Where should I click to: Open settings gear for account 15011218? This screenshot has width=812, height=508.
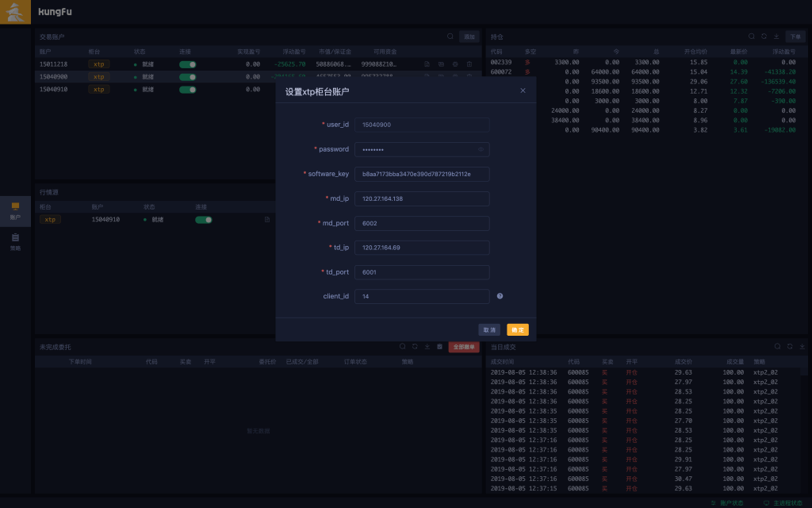455,64
